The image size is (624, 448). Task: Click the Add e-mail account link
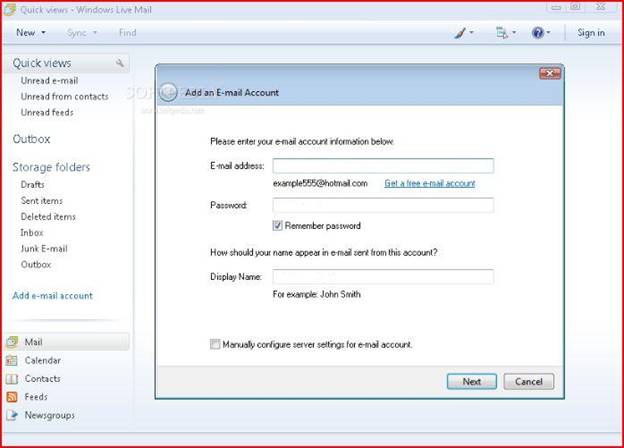pyautogui.click(x=53, y=296)
